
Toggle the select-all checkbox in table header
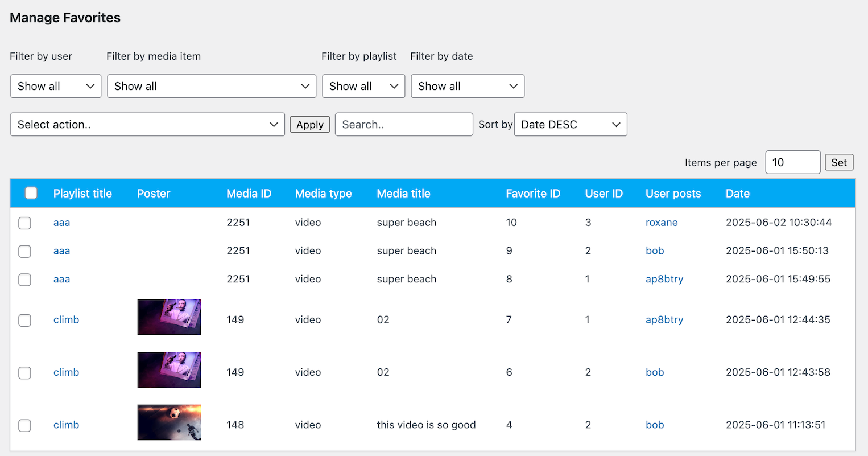pyautogui.click(x=31, y=193)
